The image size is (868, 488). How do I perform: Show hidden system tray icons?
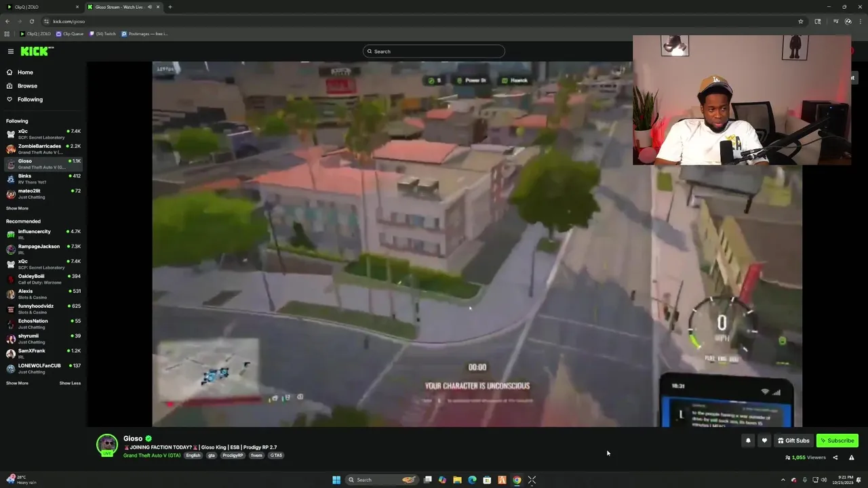(783, 480)
